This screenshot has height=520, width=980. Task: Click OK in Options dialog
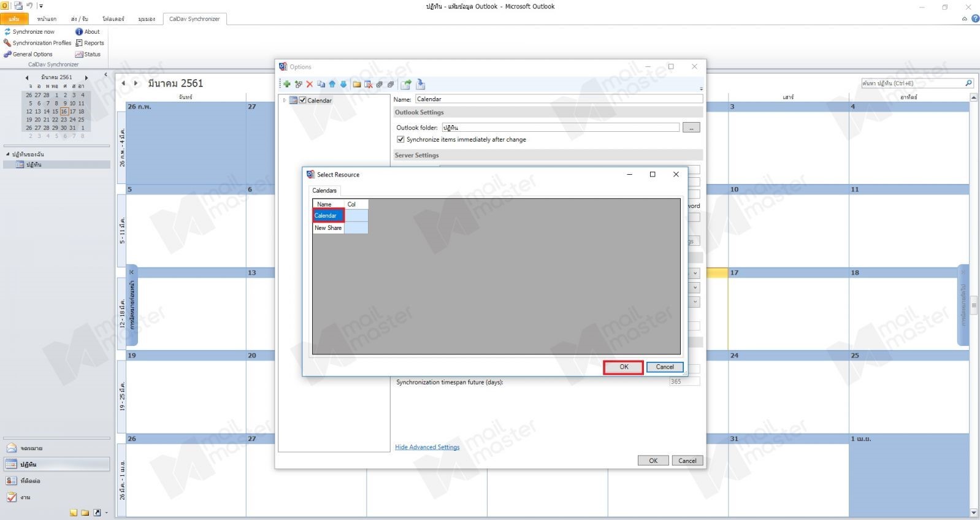(653, 461)
